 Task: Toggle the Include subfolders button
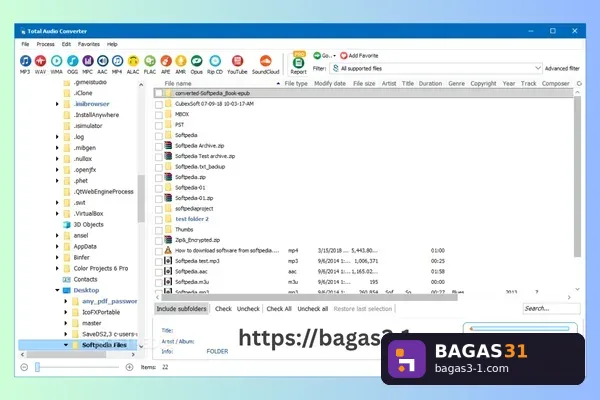pyautogui.click(x=181, y=309)
